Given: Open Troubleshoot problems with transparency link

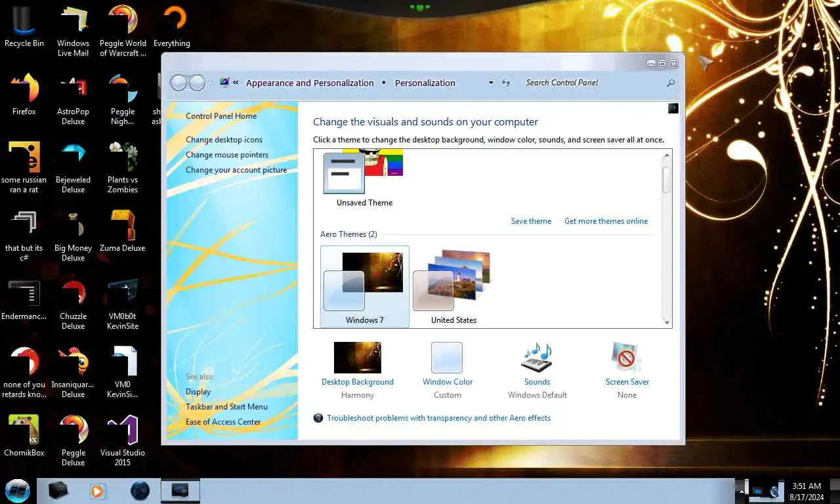Looking at the screenshot, I should [x=438, y=418].
